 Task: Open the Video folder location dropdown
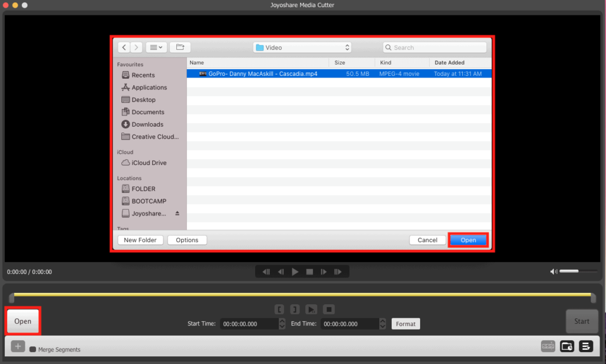point(302,47)
